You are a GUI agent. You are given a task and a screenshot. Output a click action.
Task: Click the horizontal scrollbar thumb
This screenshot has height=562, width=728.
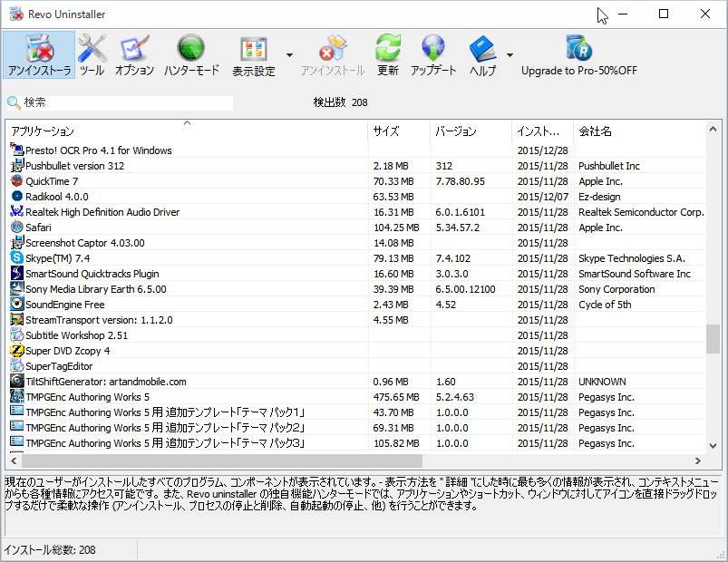point(222,460)
